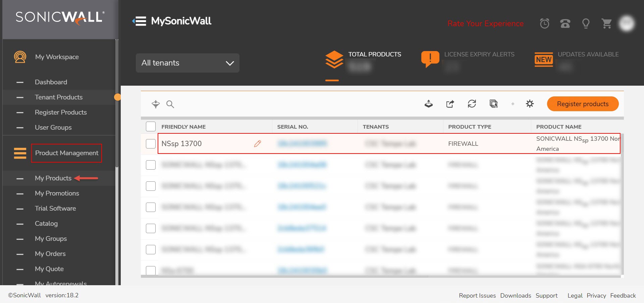The width and height of the screenshot is (644, 303).
Task: Open My Orders in the sidebar
Action: 50,254
